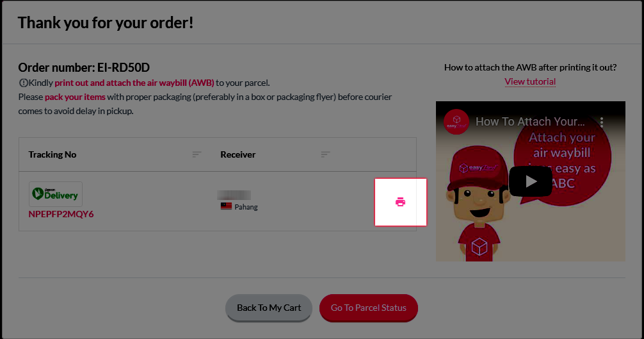
Task: Open tracking number NPEPFP2MQY6
Action: pyautogui.click(x=61, y=214)
